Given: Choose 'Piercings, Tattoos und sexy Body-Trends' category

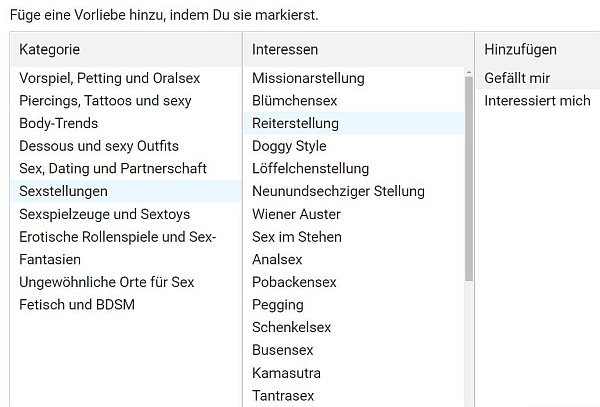Looking at the screenshot, I should tap(119, 111).
